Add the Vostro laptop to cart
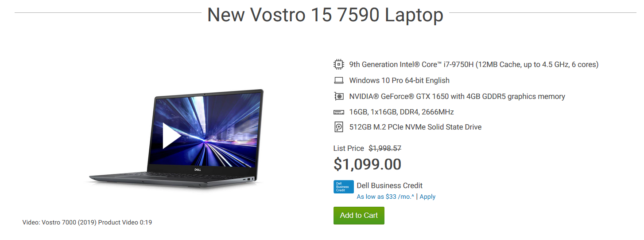This screenshot has height=240, width=644. [359, 216]
